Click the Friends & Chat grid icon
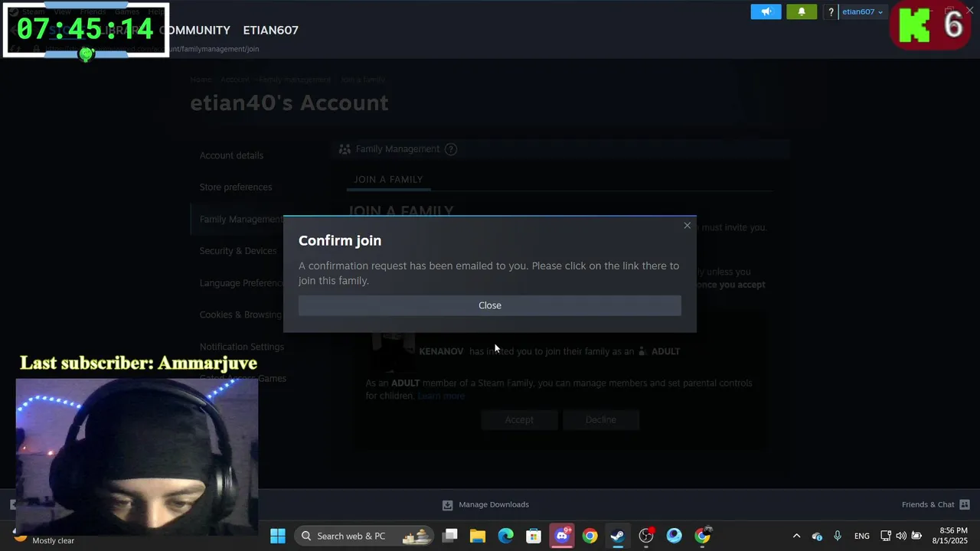 pyautogui.click(x=965, y=504)
